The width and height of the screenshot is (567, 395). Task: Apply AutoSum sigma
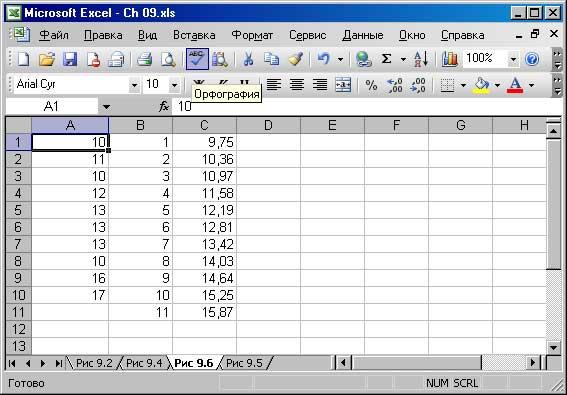[x=387, y=59]
